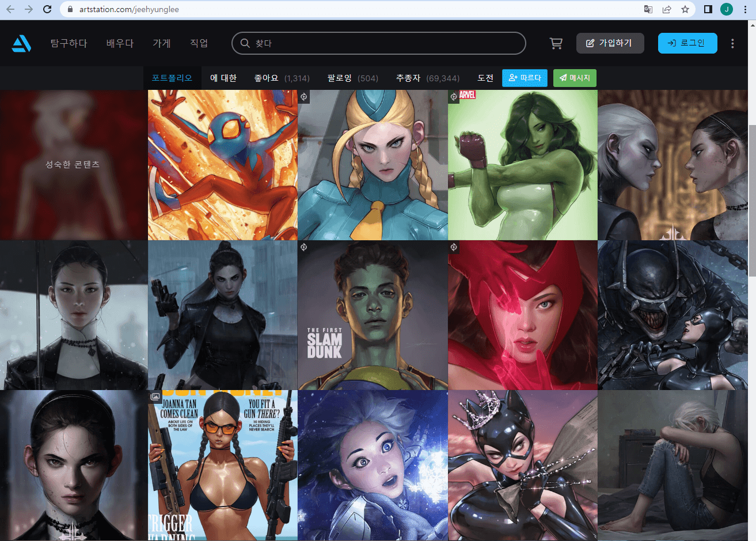The width and height of the screenshot is (756, 541).
Task: Click the magnifier icon in search bar
Action: pos(245,43)
